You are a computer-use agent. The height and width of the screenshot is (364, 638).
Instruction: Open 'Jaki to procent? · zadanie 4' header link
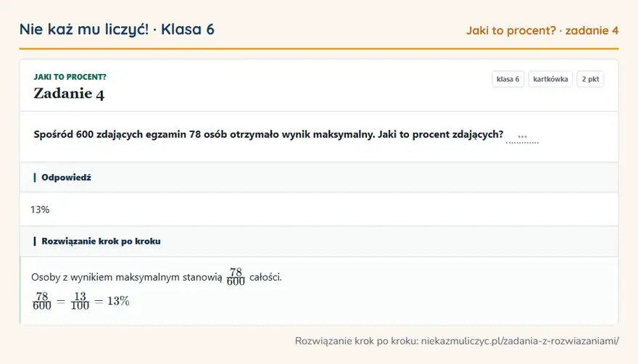pyautogui.click(x=542, y=30)
